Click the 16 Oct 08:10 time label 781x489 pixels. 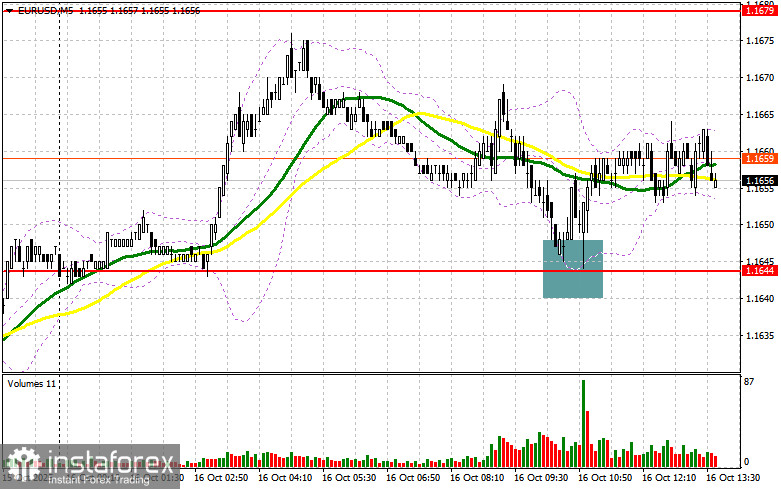[477, 478]
